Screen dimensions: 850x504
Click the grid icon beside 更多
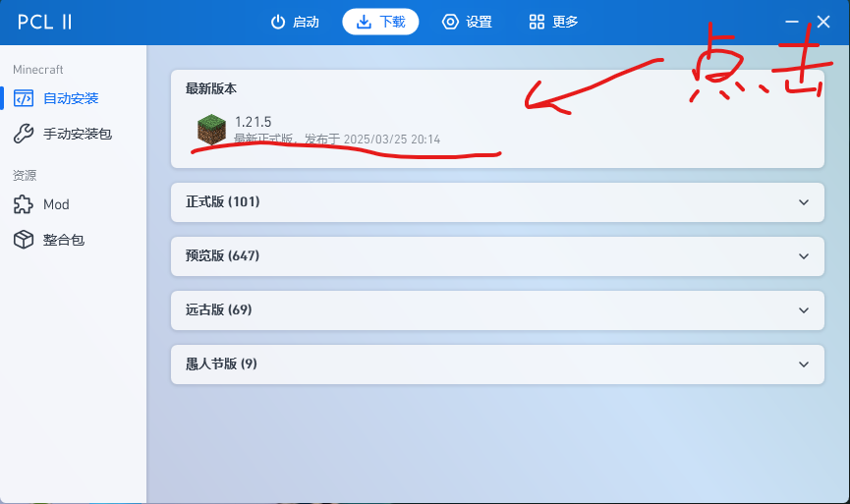pyautogui.click(x=537, y=22)
